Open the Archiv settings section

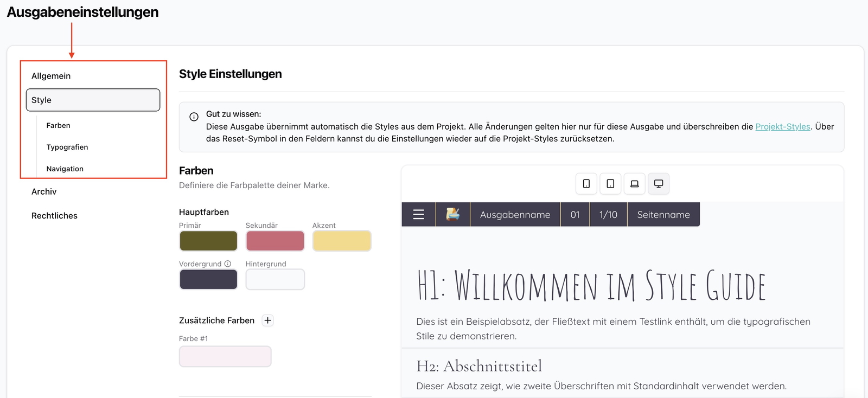click(x=44, y=191)
